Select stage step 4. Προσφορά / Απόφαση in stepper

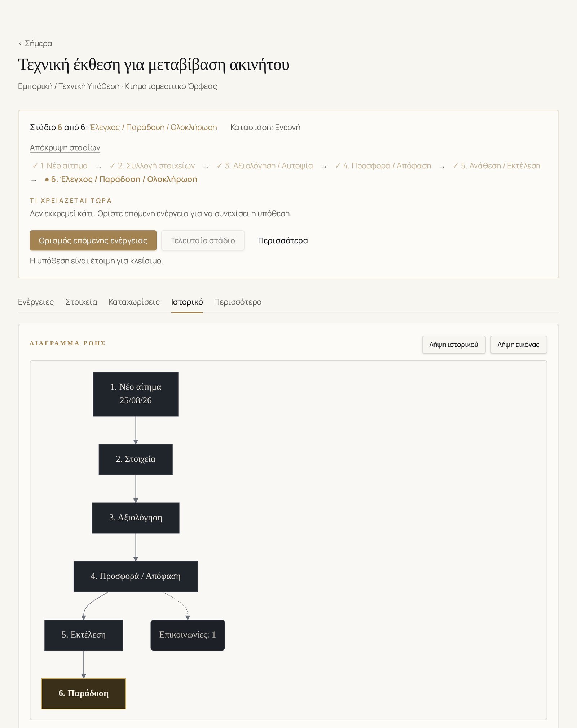tap(383, 166)
